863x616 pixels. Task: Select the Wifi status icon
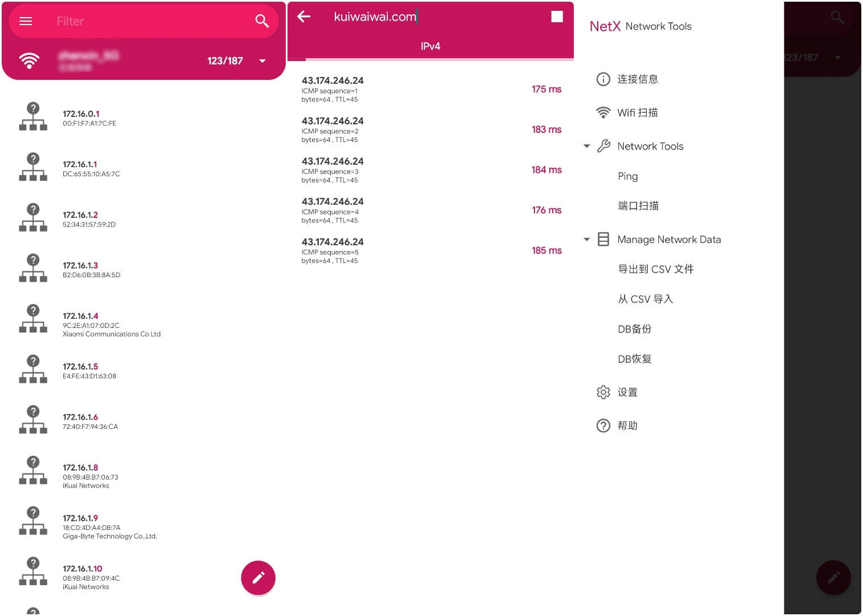29,60
